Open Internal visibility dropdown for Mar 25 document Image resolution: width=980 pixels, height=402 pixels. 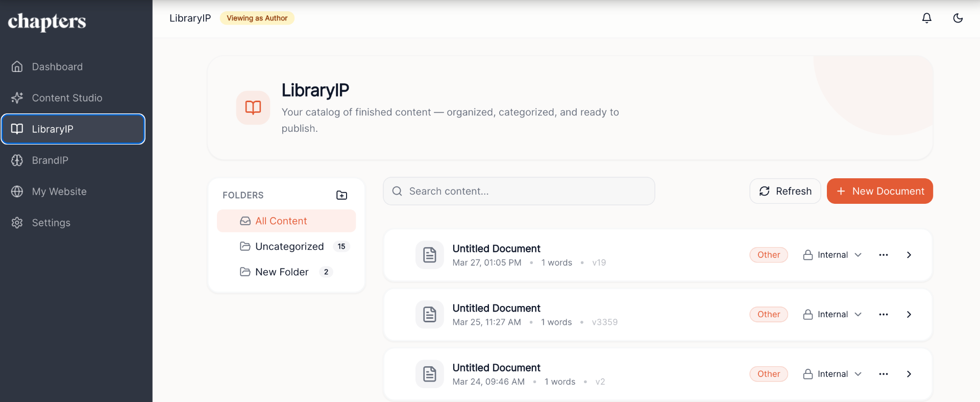(832, 314)
